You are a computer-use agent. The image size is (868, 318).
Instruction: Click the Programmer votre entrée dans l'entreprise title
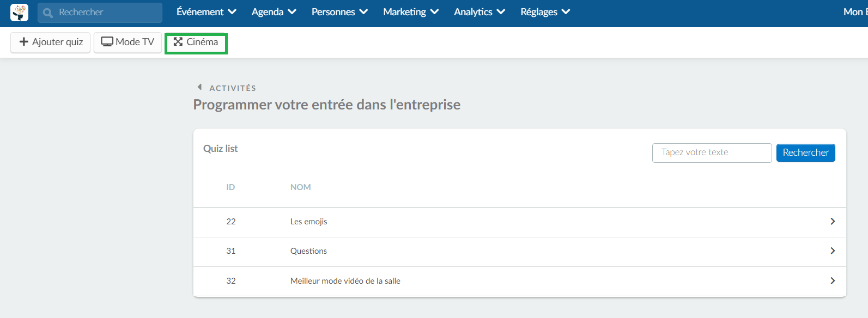tap(327, 105)
